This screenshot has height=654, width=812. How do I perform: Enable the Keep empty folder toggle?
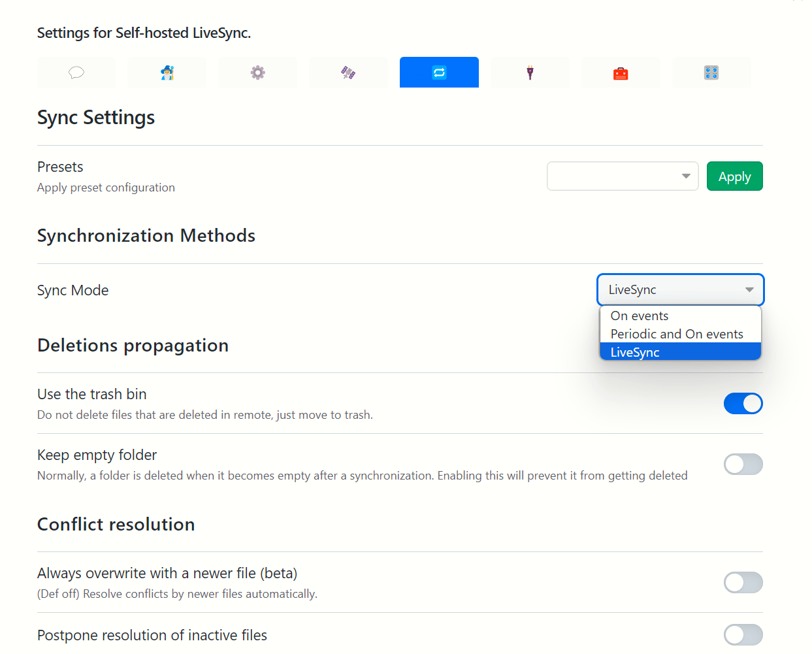click(743, 465)
